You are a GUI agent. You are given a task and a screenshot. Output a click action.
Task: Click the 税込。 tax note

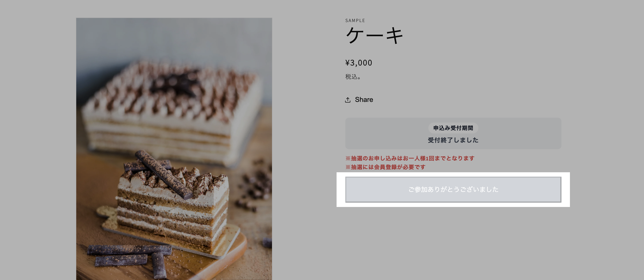coord(353,77)
